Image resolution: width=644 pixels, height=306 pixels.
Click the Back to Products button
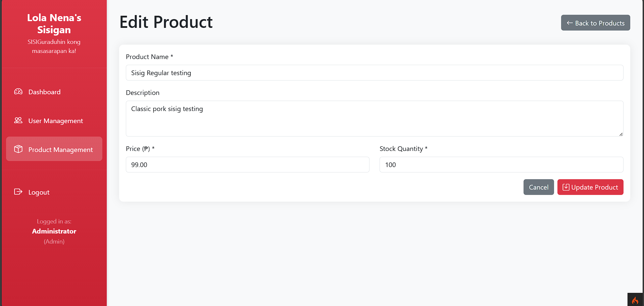click(x=595, y=22)
